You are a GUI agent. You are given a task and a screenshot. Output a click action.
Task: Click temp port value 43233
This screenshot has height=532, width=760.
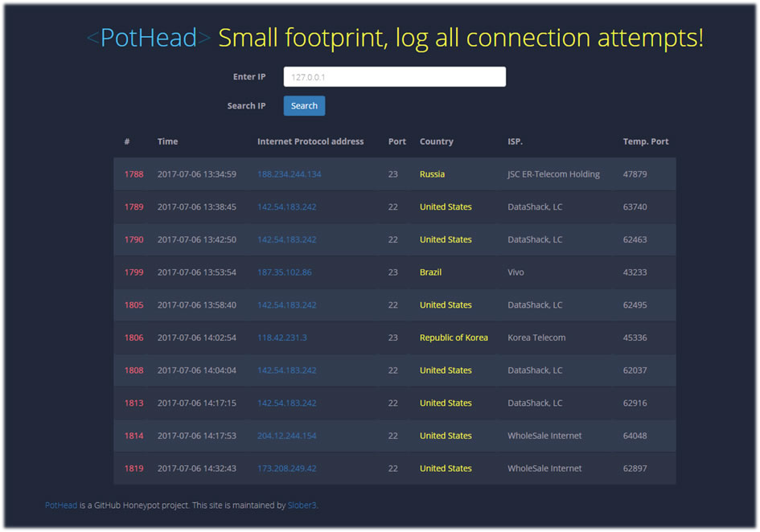point(635,272)
